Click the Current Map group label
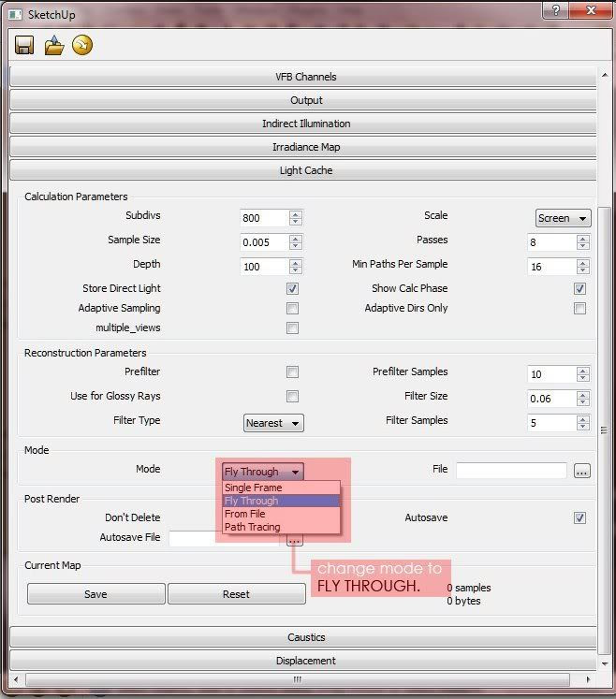This screenshot has height=699, width=616. pyautogui.click(x=52, y=565)
